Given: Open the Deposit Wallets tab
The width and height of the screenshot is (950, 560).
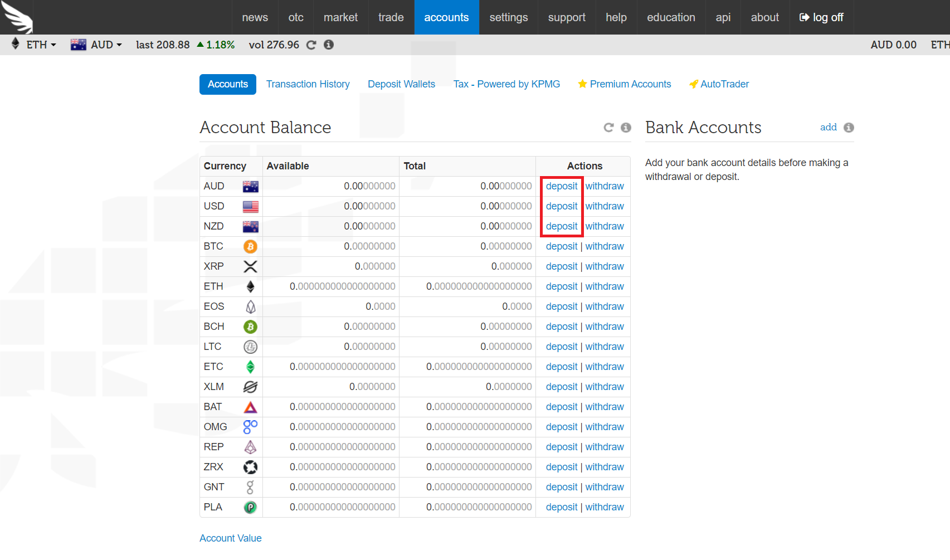Looking at the screenshot, I should [x=401, y=84].
